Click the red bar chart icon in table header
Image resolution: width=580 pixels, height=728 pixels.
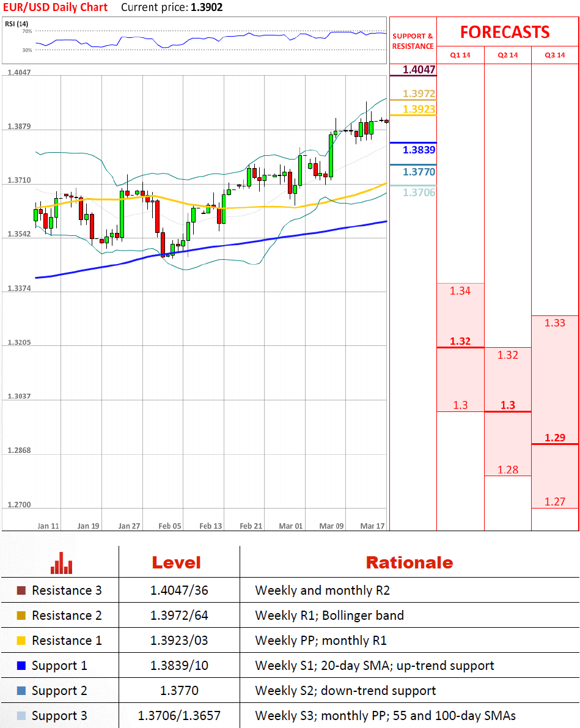(61, 563)
